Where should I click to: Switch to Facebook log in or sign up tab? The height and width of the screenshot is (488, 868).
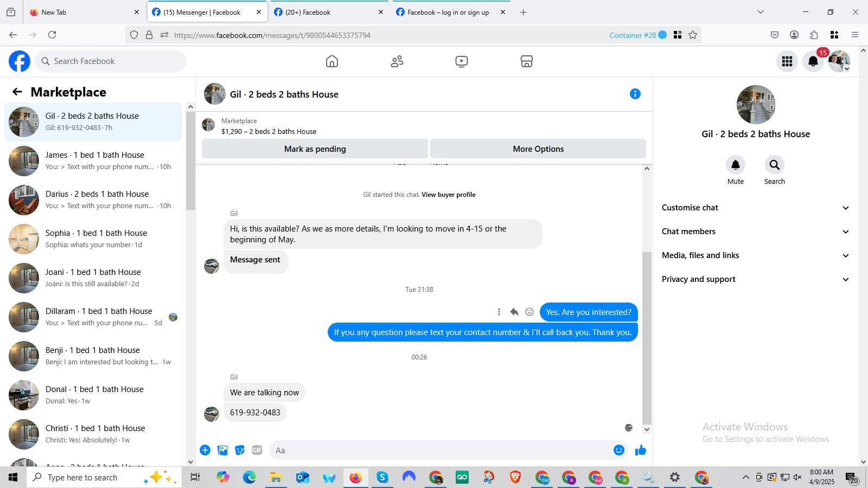451,12
